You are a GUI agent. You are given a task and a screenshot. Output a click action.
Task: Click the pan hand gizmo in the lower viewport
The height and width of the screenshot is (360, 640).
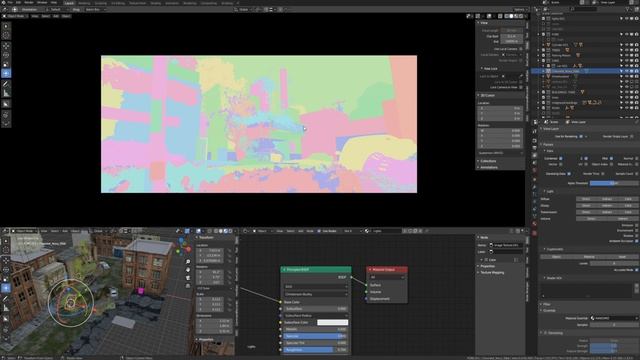188,270
